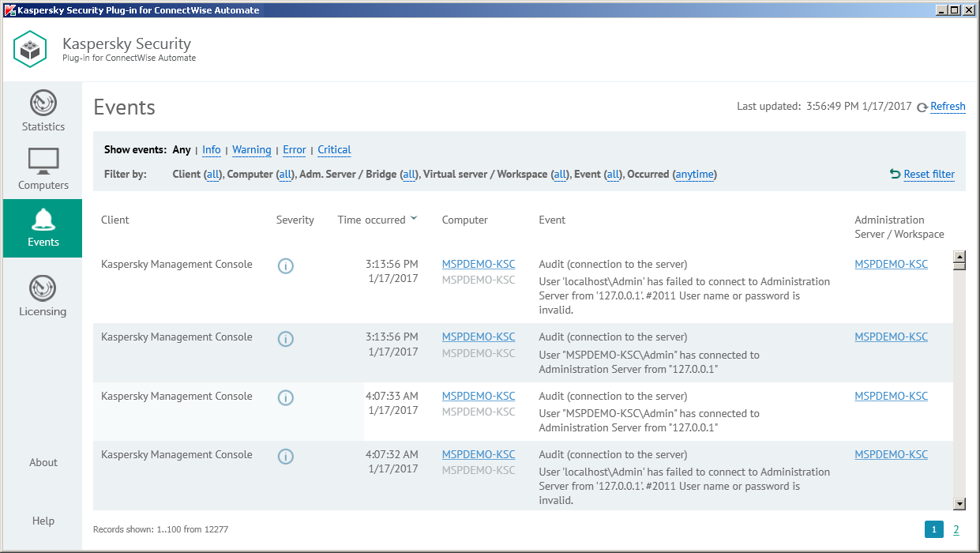Enable the Warning events filter
The image size is (980, 553).
click(x=251, y=149)
